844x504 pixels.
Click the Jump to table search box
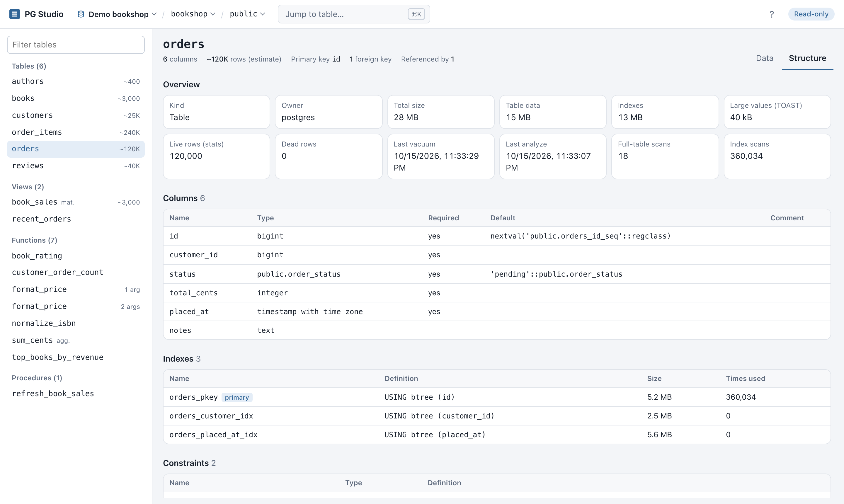point(353,14)
